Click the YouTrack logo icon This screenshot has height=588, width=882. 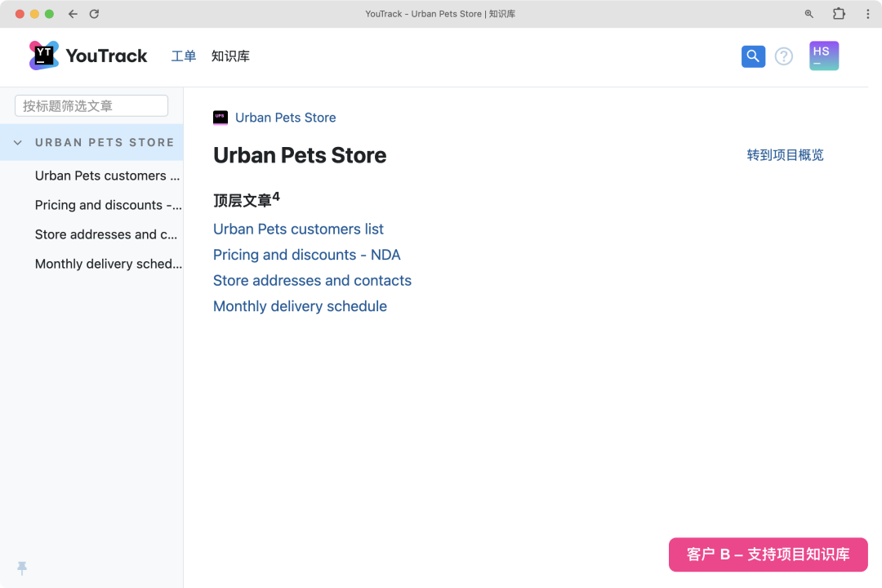[44, 56]
